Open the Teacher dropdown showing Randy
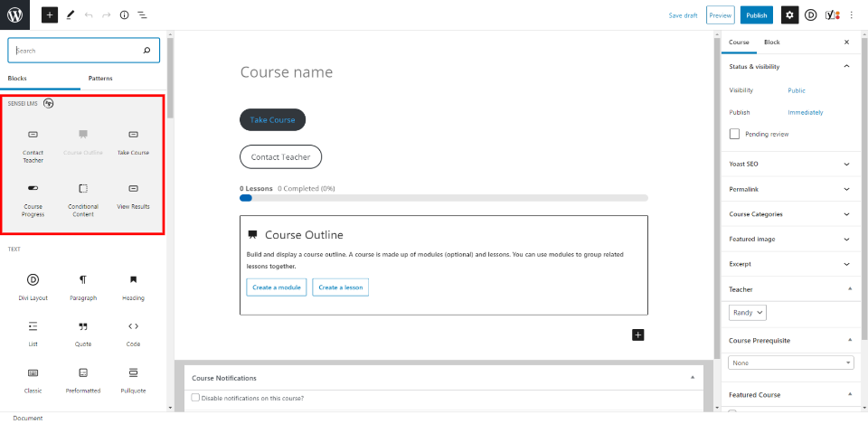 tap(748, 312)
